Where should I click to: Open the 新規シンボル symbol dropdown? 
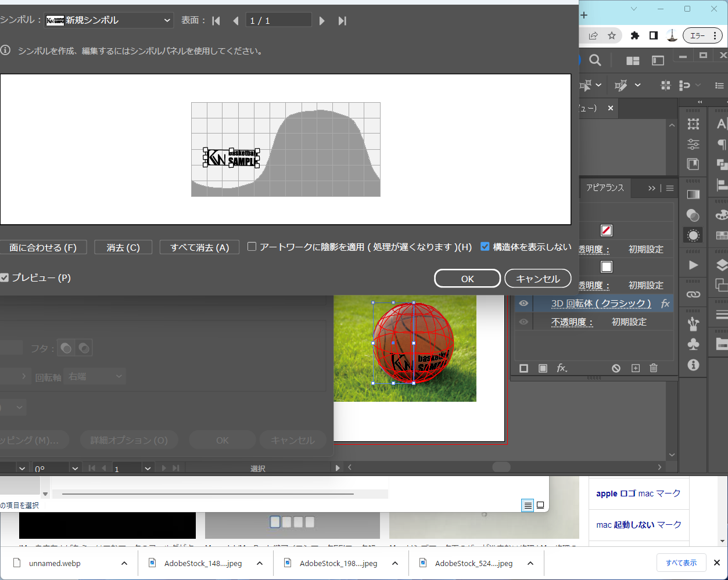tap(110, 20)
